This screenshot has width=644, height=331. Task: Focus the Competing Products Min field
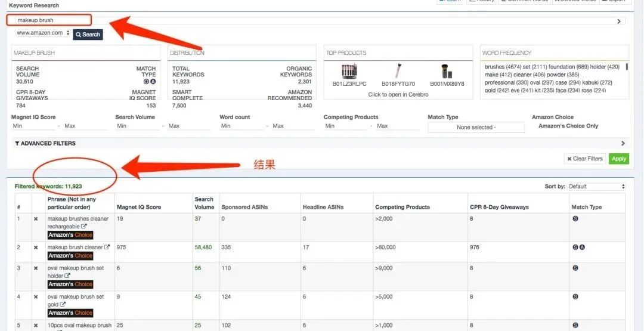click(x=345, y=126)
